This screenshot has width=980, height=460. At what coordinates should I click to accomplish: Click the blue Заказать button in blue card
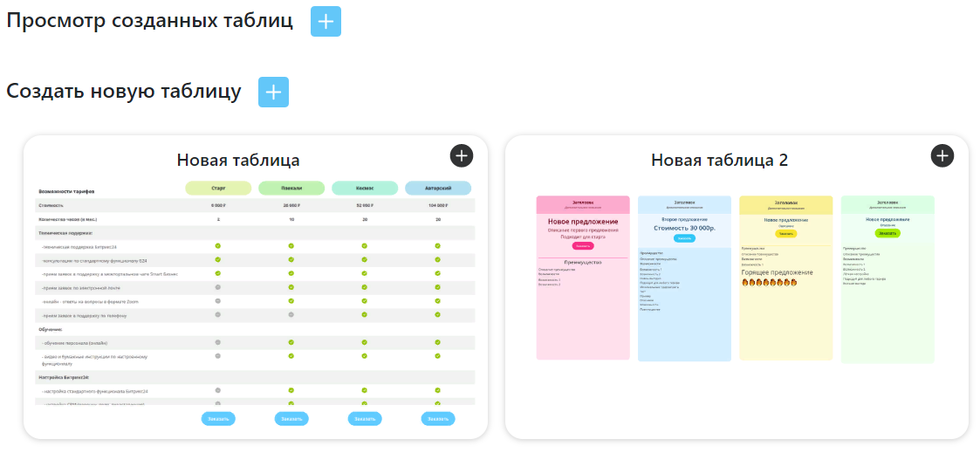click(684, 238)
